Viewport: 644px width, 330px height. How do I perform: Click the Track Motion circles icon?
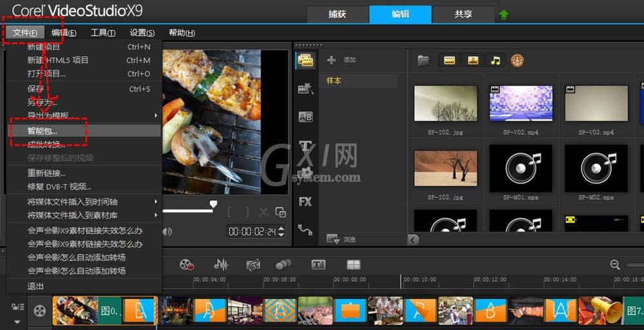(283, 265)
